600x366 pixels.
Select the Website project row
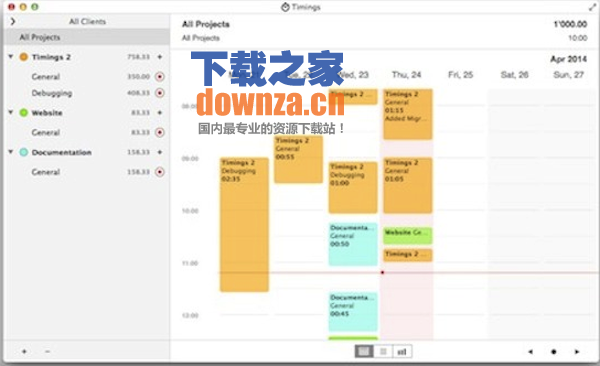click(x=87, y=113)
